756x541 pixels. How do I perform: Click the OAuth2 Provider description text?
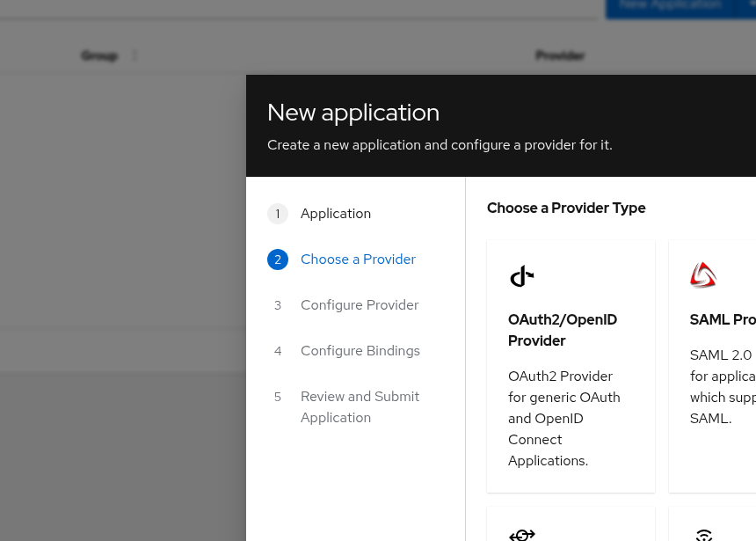click(564, 419)
